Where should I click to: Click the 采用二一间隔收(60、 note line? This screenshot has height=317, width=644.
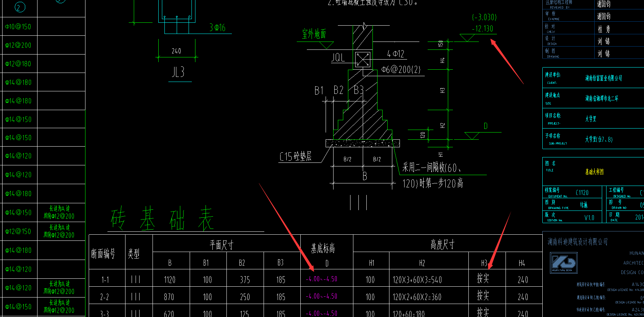click(432, 168)
